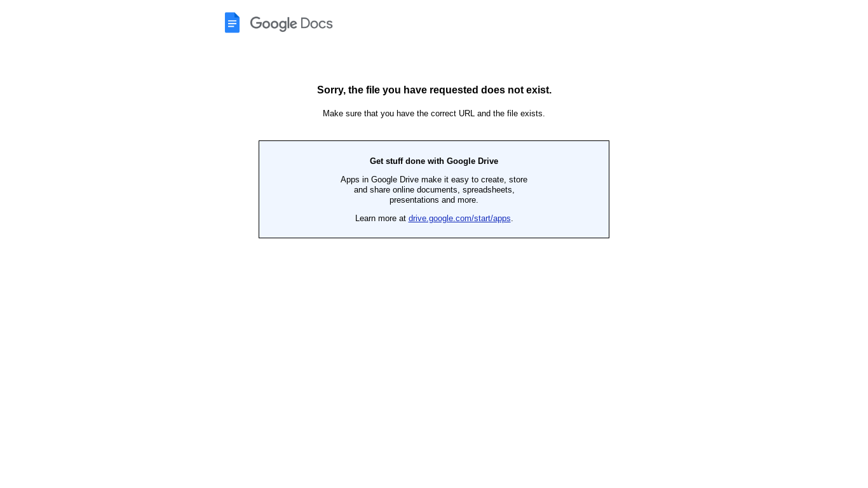
Task: Click "the file exists" ending the message
Action: (x=519, y=114)
